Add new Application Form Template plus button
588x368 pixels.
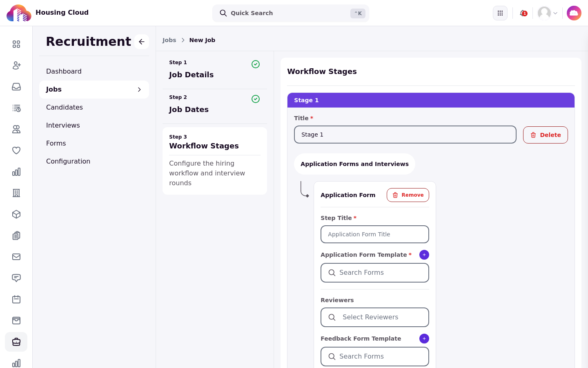(424, 255)
